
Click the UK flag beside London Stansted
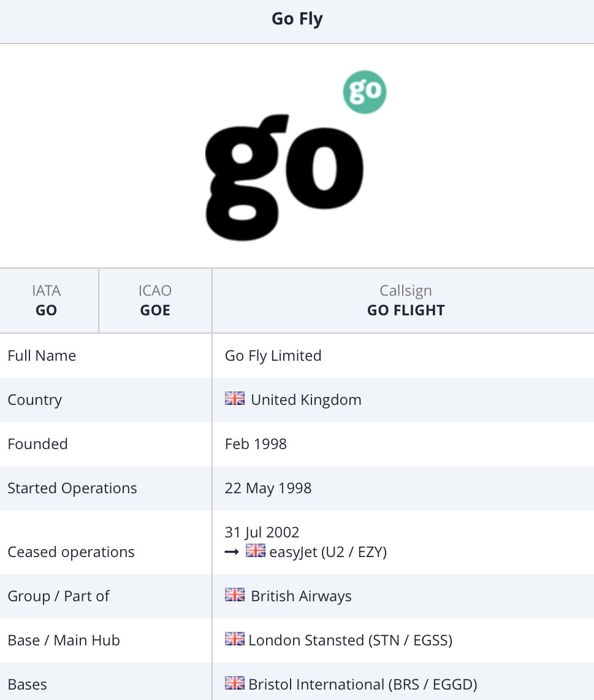pyautogui.click(x=235, y=640)
